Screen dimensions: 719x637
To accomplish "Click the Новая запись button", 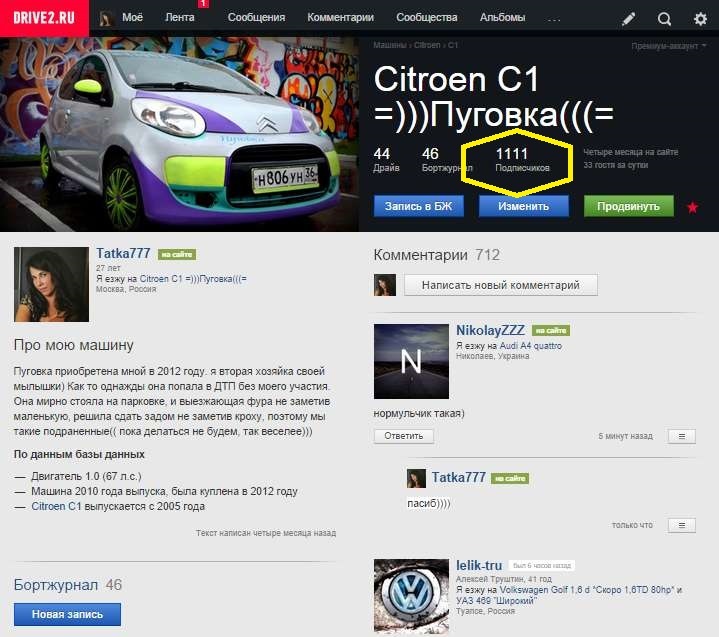I will click(67, 615).
